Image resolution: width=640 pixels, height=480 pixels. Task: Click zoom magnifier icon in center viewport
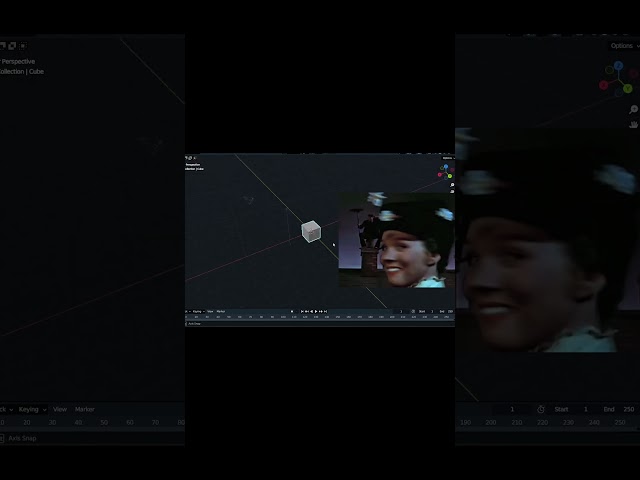(452, 185)
